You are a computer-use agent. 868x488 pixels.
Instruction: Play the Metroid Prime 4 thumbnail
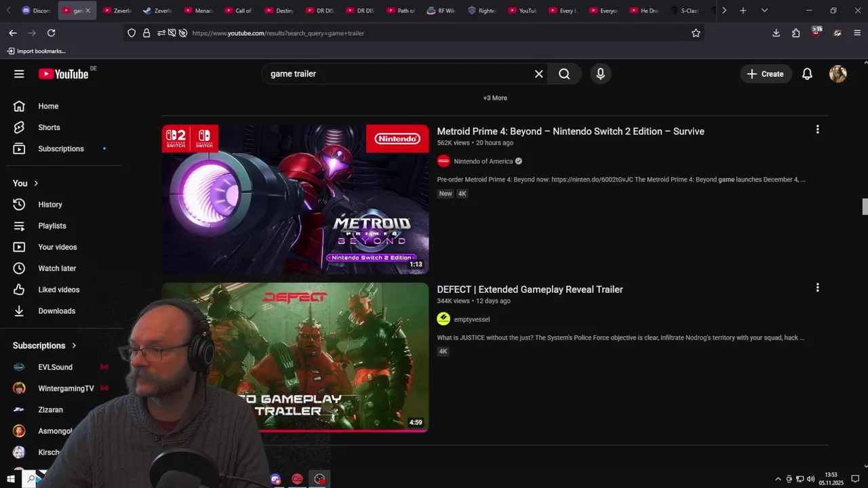pyautogui.click(x=295, y=199)
